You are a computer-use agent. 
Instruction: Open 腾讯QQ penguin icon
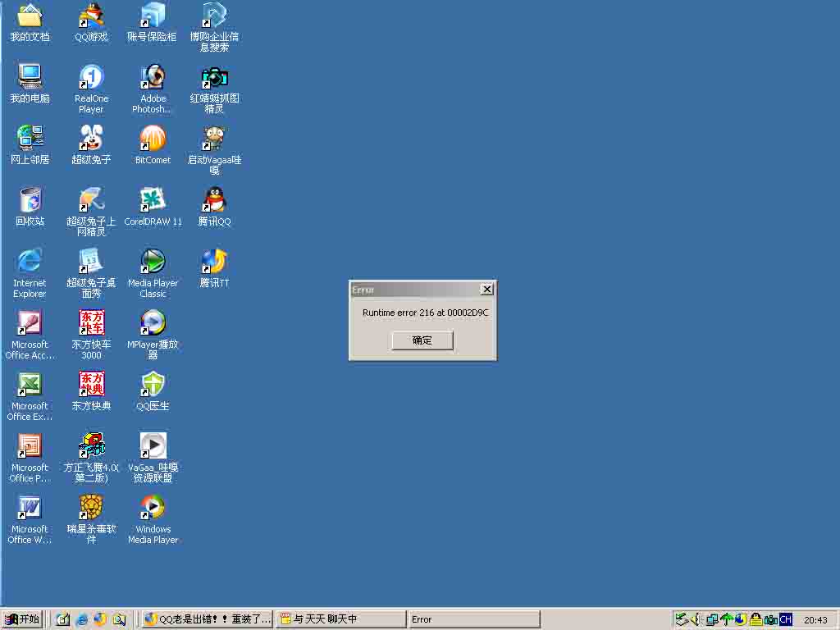click(x=214, y=200)
